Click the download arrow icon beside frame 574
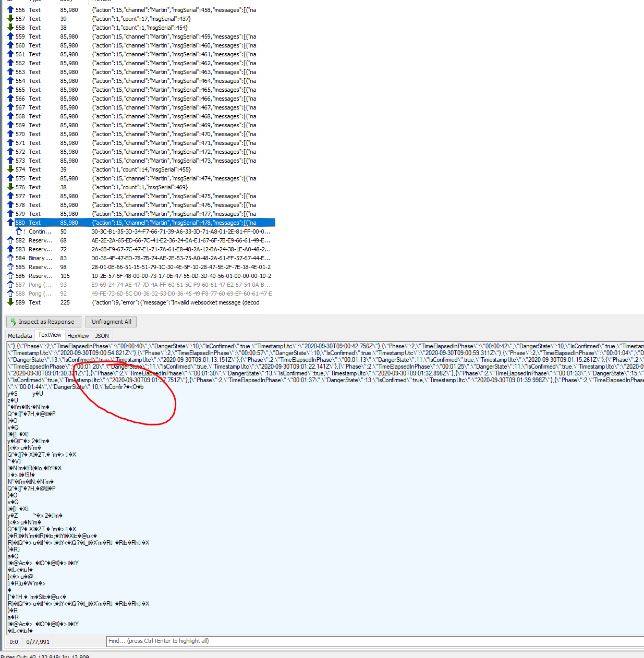This screenshot has height=658, width=644. click(x=10, y=169)
